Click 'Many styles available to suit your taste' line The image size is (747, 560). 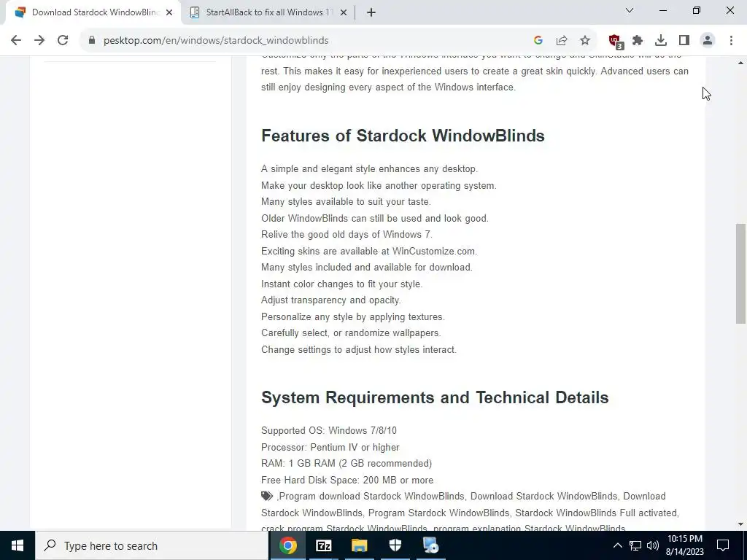pos(346,201)
